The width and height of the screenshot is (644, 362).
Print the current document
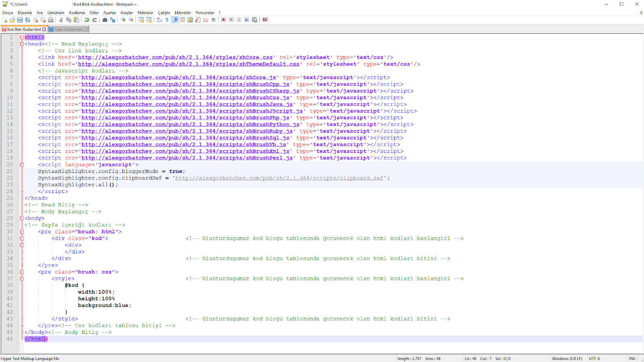coord(51,20)
